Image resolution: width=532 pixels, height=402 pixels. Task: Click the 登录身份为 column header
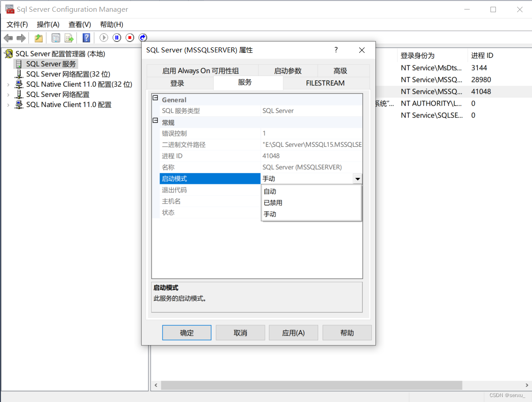pyautogui.click(x=432, y=56)
